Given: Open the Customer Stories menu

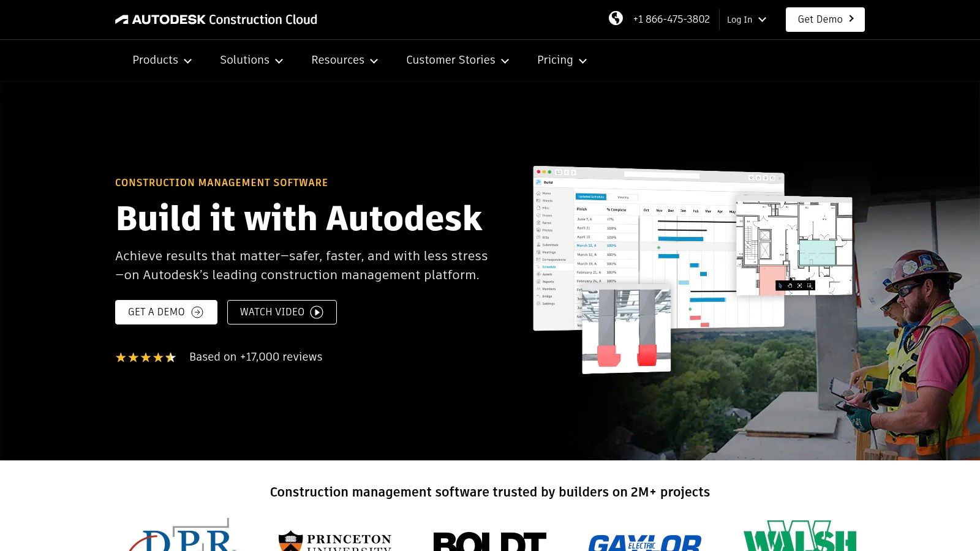Looking at the screenshot, I should point(458,60).
